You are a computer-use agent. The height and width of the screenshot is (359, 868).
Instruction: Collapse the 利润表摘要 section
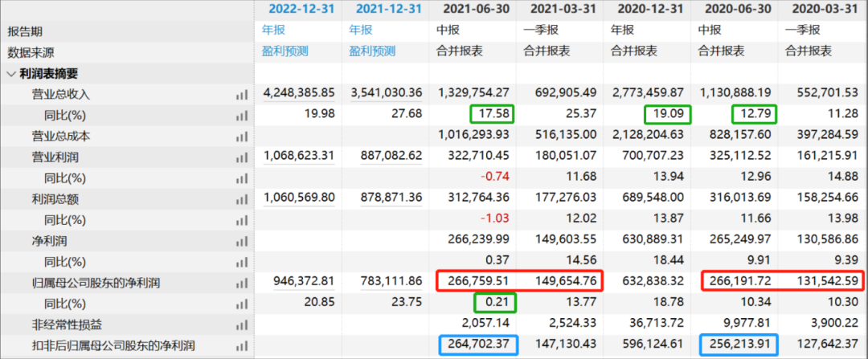coord(11,74)
